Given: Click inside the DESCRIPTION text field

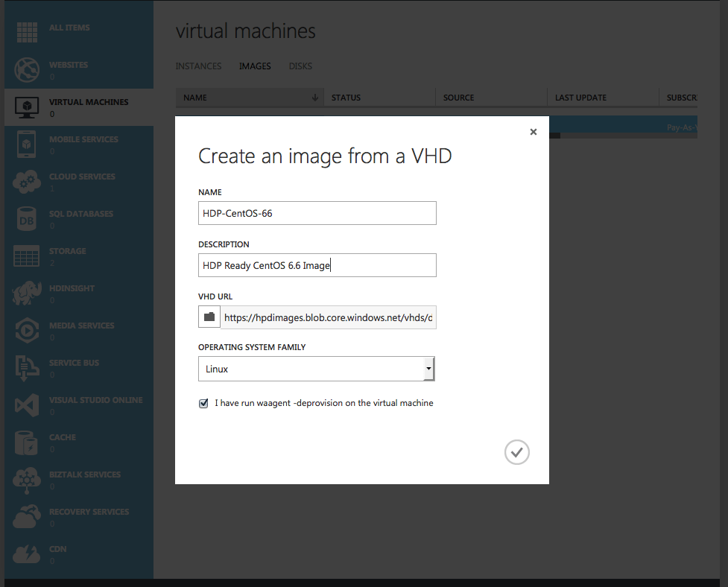Looking at the screenshot, I should point(317,265).
